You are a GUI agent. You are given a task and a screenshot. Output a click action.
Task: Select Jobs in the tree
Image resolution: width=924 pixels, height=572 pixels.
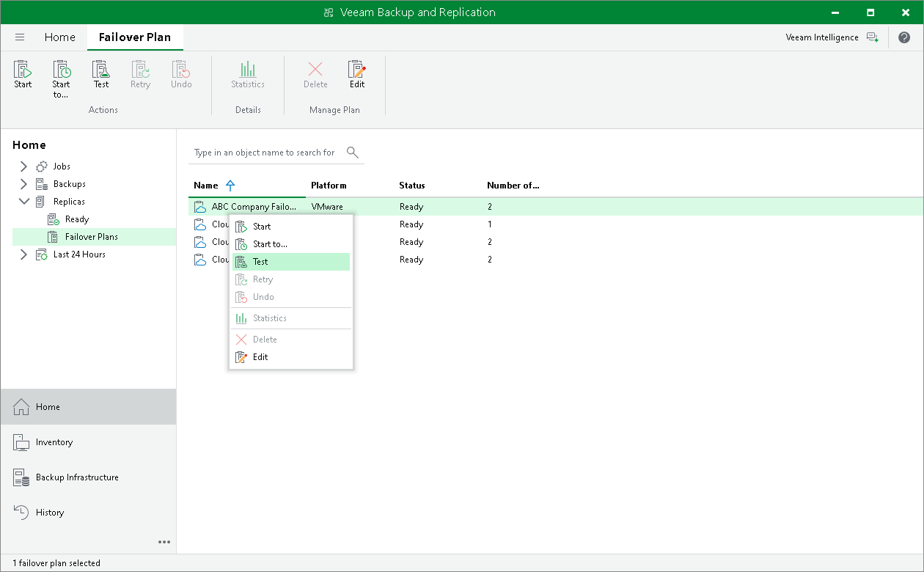tap(62, 166)
